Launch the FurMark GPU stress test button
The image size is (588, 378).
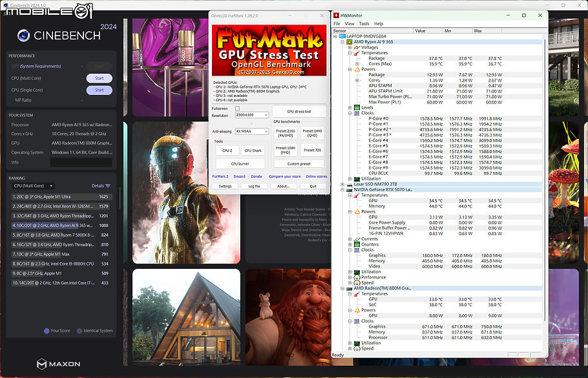coord(299,111)
